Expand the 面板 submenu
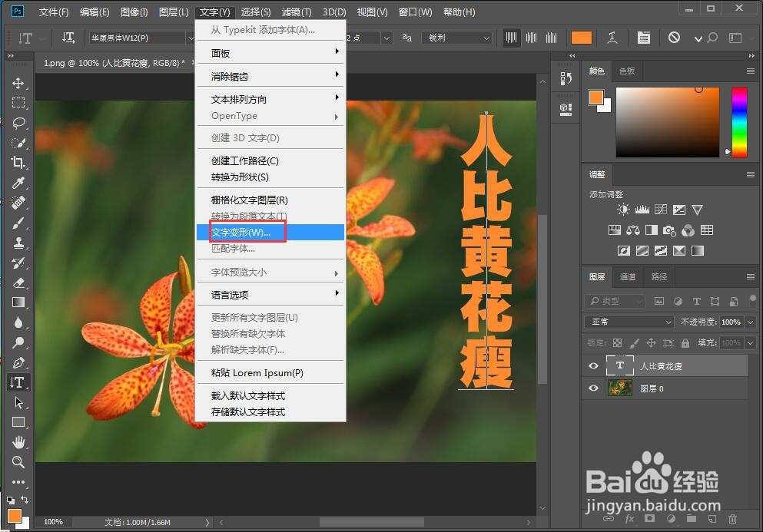This screenshot has width=763, height=532. pyautogui.click(x=270, y=52)
